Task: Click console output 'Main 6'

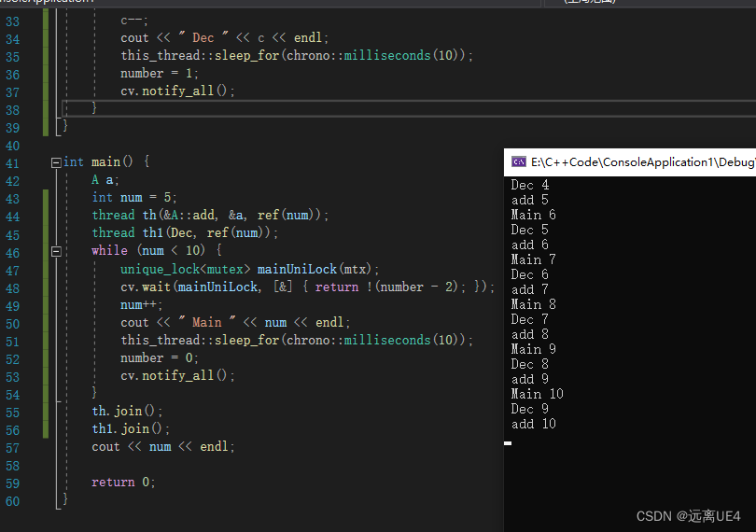Action: 534,215
